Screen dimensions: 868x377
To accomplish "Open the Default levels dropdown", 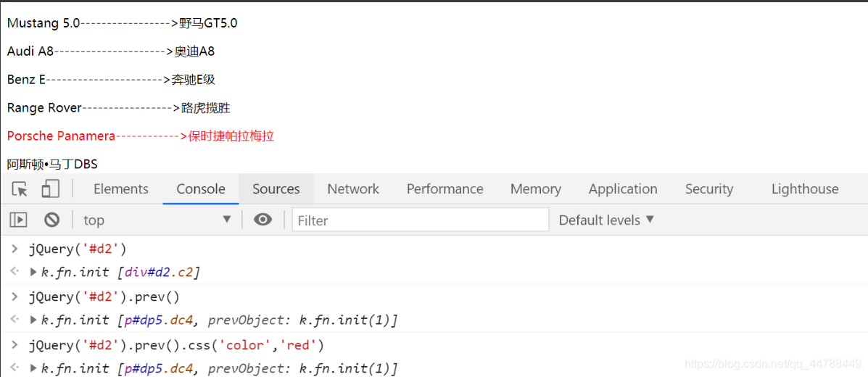I will click(607, 220).
